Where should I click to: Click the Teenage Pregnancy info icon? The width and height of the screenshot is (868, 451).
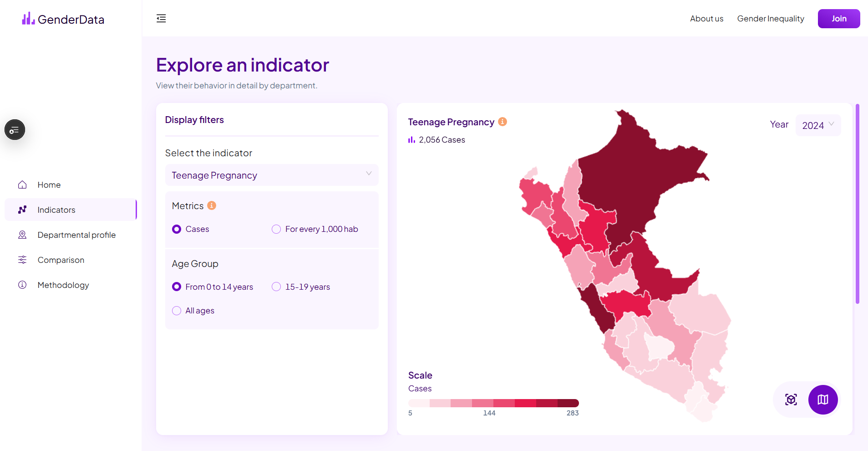503,122
